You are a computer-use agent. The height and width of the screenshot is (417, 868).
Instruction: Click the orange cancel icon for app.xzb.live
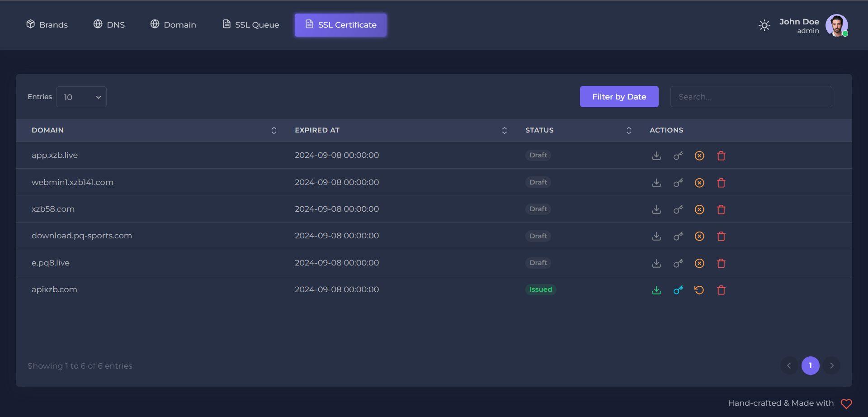699,156
